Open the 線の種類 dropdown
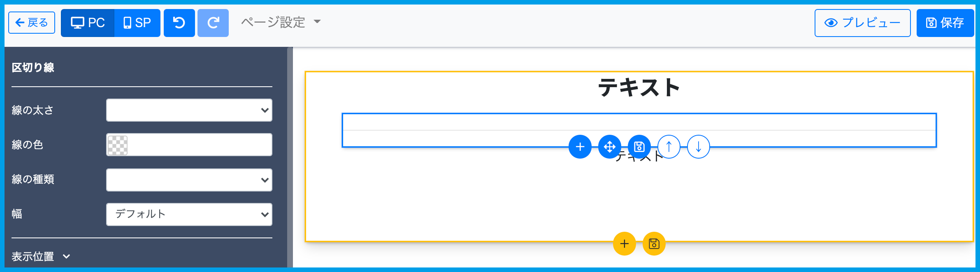 189,180
